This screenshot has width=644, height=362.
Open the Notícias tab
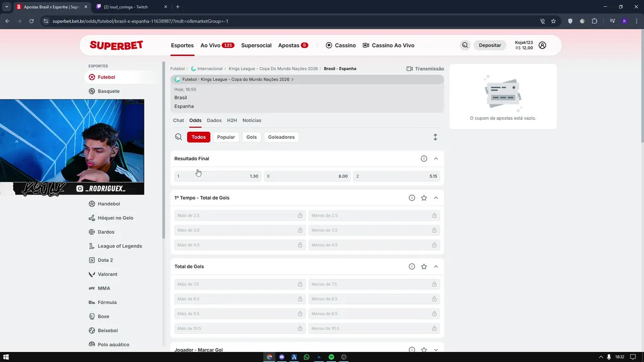[252, 120]
